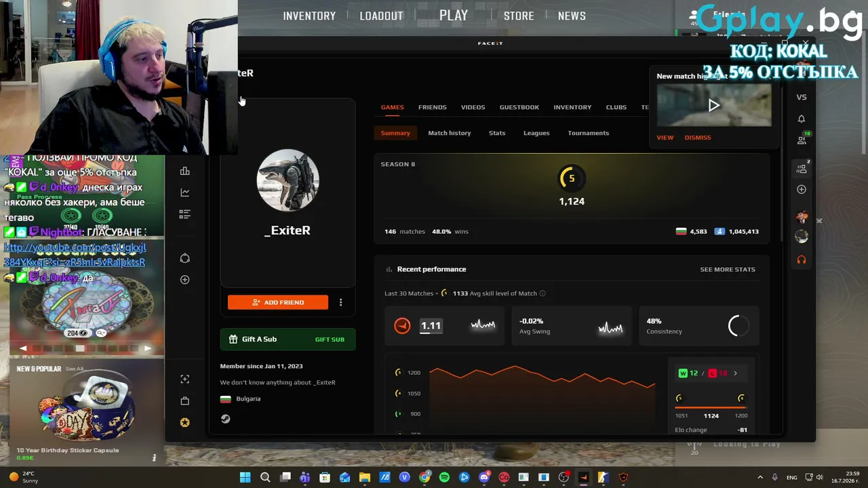The height and width of the screenshot is (488, 868).
Task: Open Google Chrome from the taskbar
Action: click(425, 477)
